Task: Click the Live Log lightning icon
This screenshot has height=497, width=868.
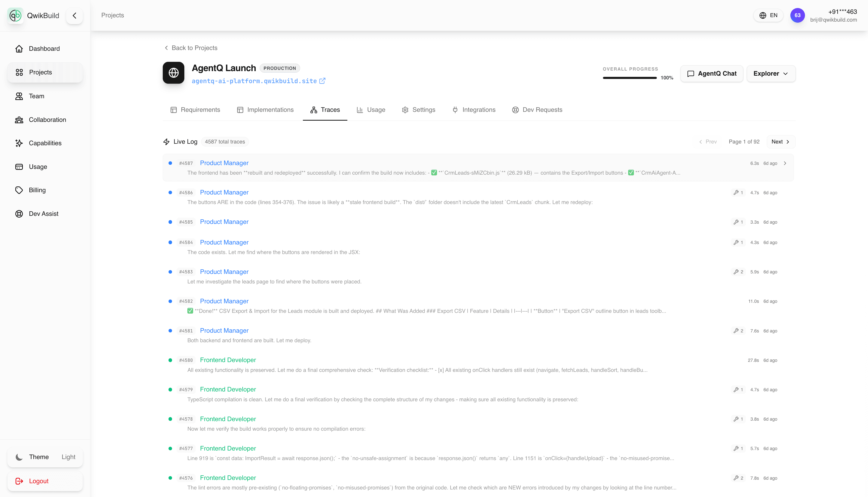Action: click(x=167, y=142)
